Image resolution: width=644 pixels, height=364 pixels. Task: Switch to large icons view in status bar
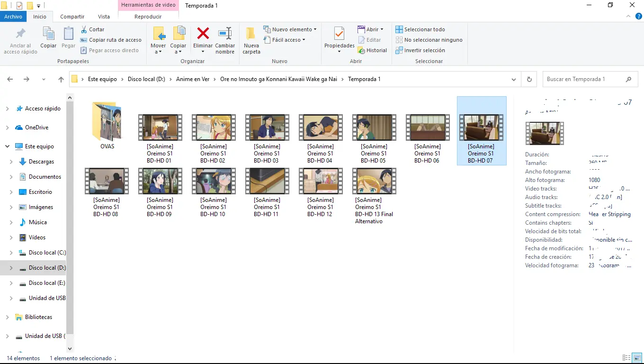(637, 358)
